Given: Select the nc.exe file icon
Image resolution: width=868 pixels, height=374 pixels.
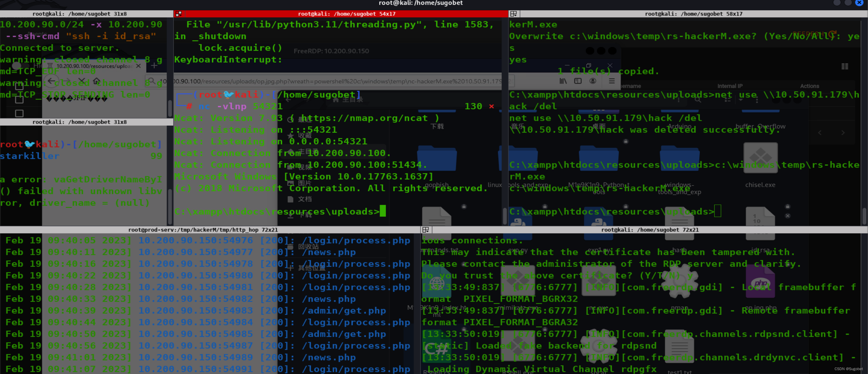Looking at the screenshot, I should tap(598, 280).
